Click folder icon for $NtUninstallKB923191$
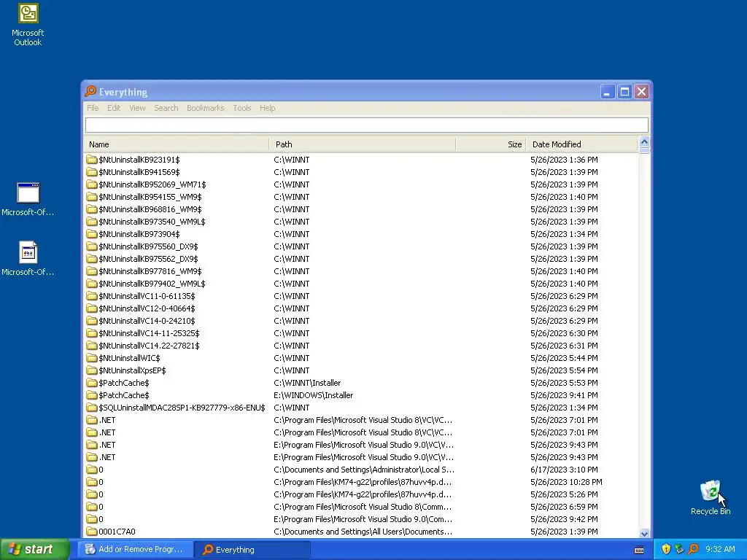This screenshot has height=560, width=747. [91, 160]
